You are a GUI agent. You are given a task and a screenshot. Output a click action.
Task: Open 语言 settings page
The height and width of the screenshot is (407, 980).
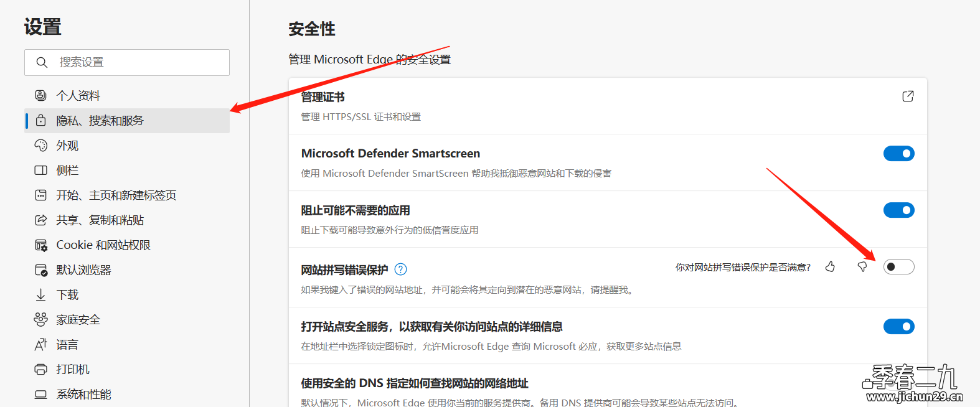(127, 344)
